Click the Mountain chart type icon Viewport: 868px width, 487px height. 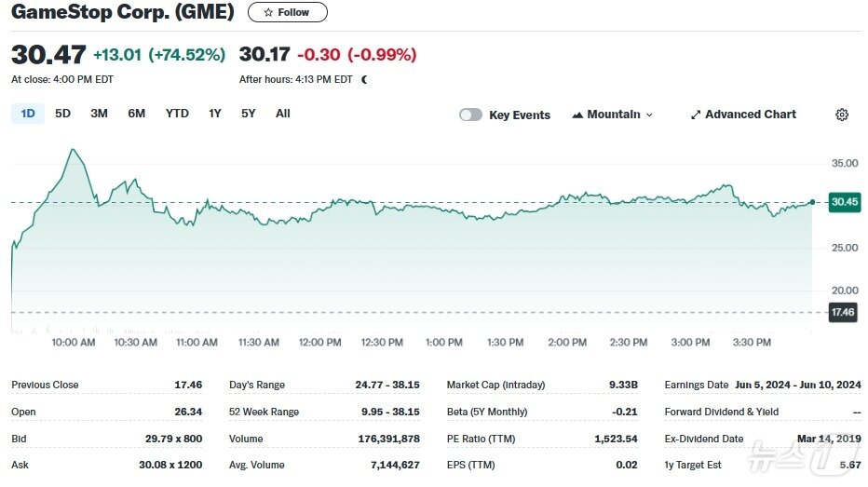pos(577,115)
